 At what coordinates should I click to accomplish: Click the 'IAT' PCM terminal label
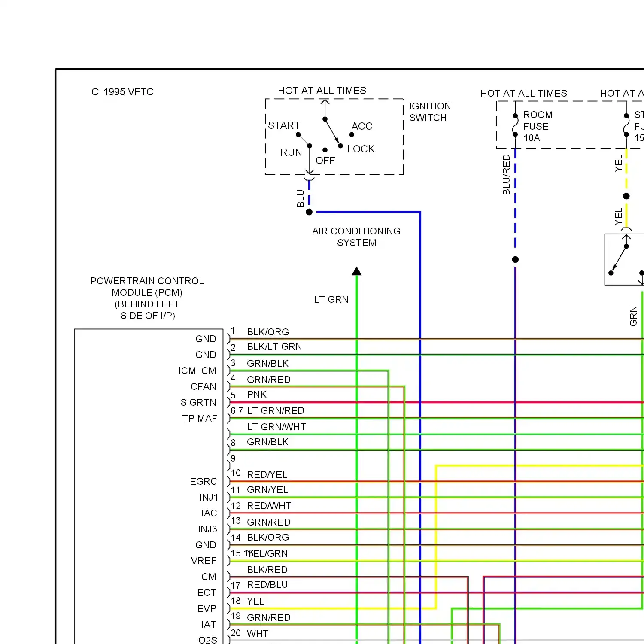(209, 625)
